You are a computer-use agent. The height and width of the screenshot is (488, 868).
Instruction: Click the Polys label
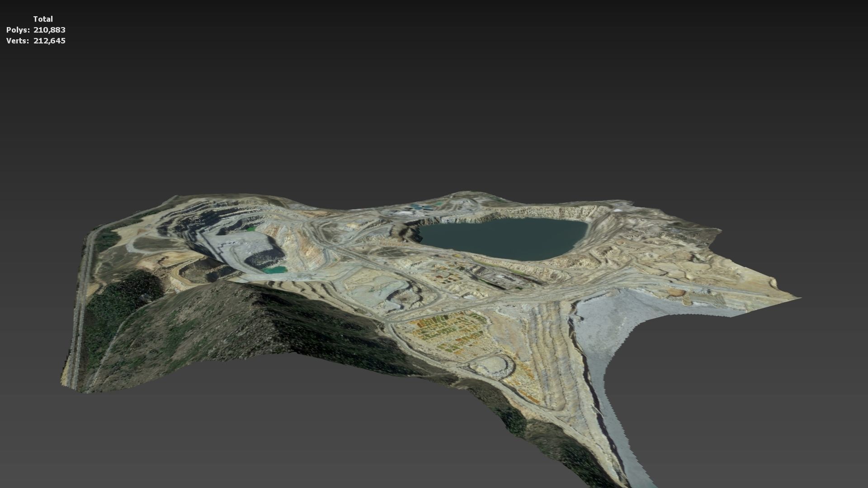[x=18, y=30]
